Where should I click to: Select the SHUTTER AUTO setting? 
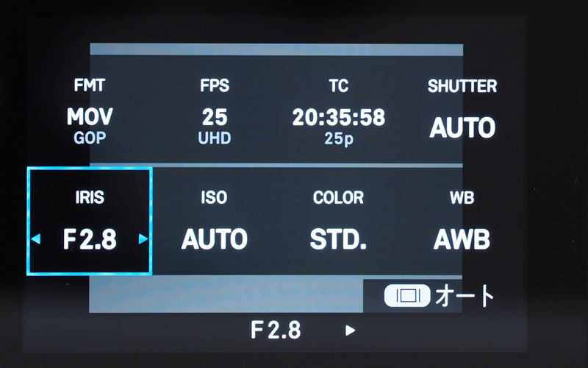(462, 112)
